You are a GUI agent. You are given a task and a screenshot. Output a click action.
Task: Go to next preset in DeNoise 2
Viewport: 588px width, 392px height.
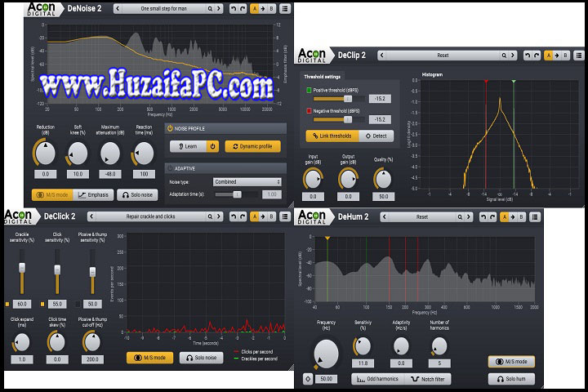[219, 9]
